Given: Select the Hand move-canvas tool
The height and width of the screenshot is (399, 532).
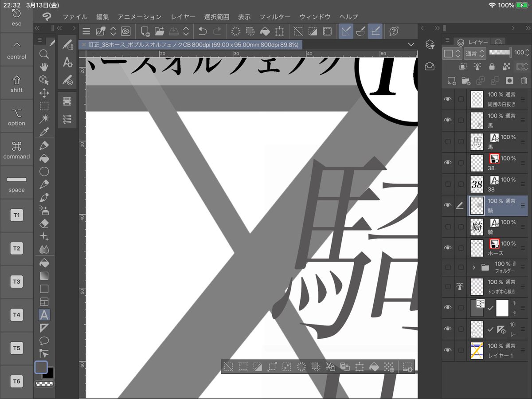Looking at the screenshot, I should [44, 67].
